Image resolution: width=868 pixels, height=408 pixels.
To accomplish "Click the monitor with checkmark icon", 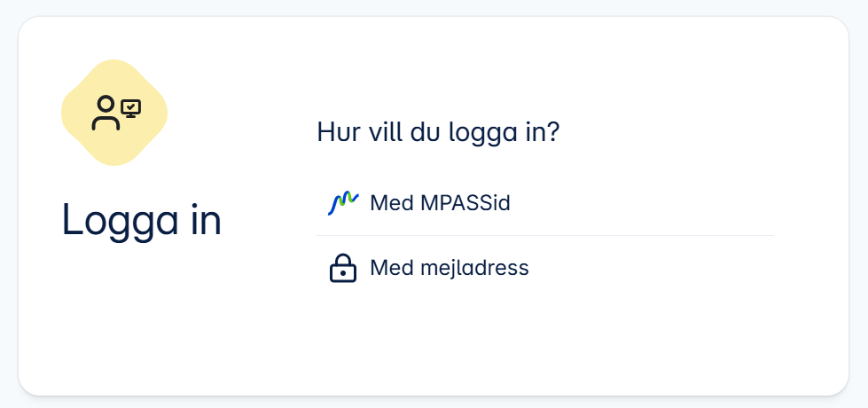I will click(131, 108).
